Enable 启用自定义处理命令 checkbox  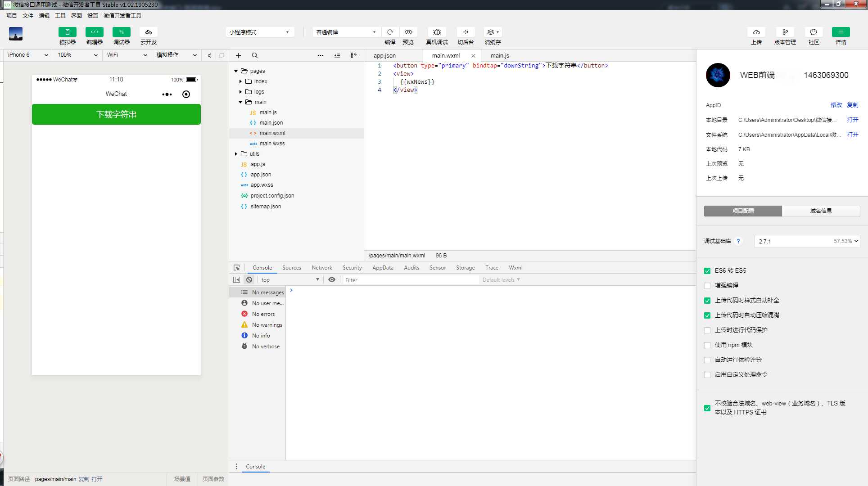click(707, 374)
